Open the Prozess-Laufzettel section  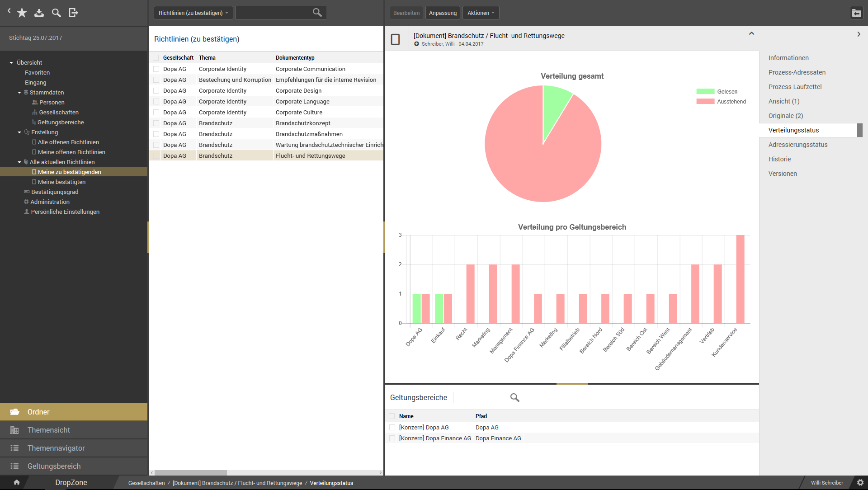click(x=795, y=87)
